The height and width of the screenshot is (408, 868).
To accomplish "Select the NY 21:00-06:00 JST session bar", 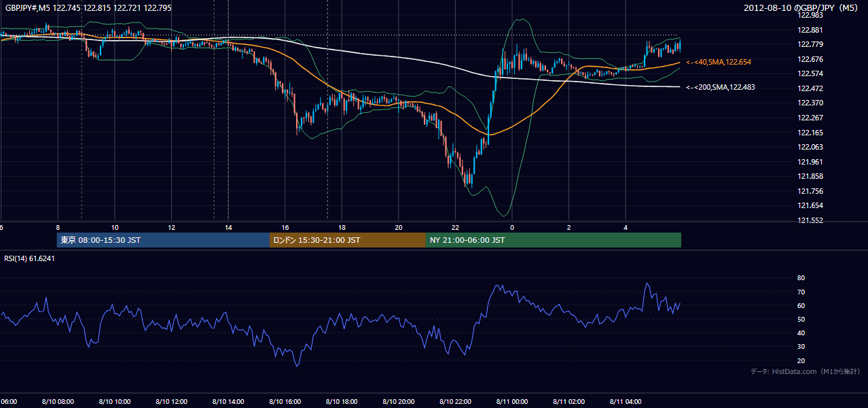I will (x=554, y=240).
